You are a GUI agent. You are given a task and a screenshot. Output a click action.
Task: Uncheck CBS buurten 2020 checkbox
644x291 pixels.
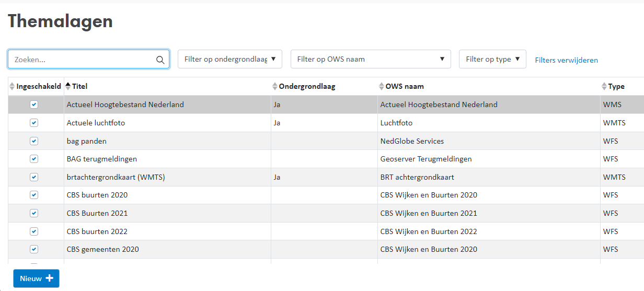pyautogui.click(x=34, y=195)
